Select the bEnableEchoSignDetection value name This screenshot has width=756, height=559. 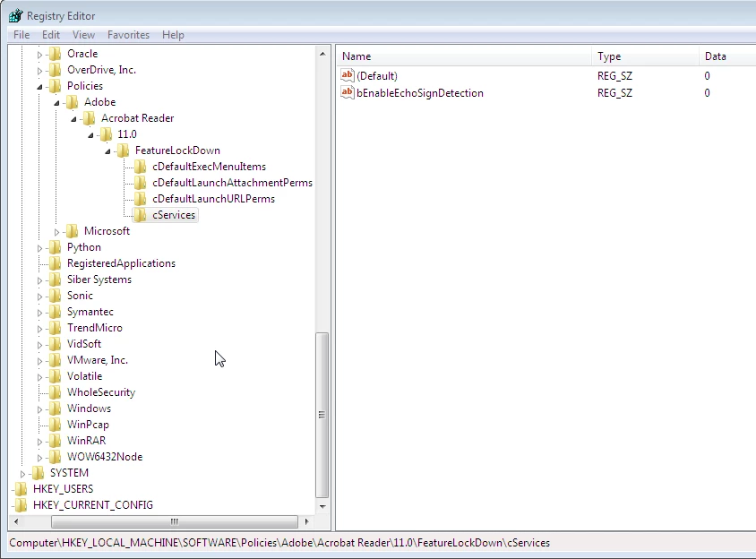click(420, 93)
